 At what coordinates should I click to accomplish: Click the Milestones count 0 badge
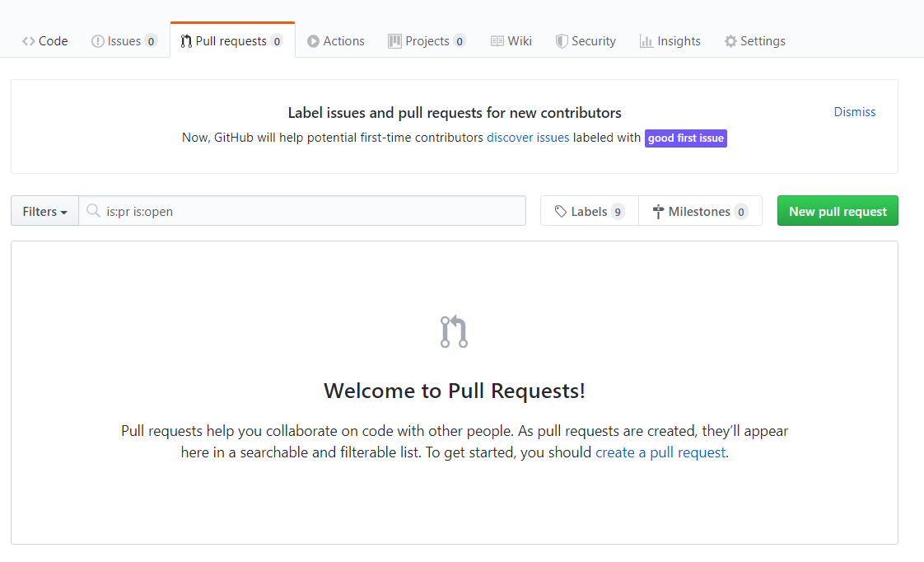740,212
